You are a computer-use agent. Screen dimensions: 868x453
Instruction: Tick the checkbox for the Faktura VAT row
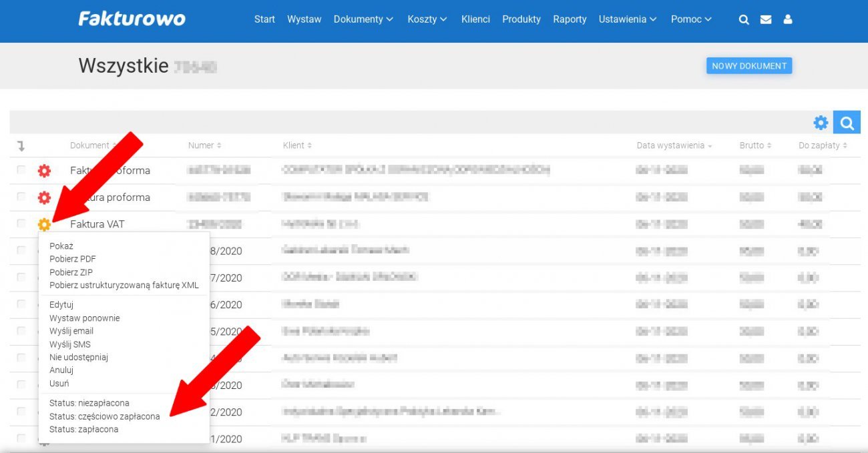click(x=21, y=223)
